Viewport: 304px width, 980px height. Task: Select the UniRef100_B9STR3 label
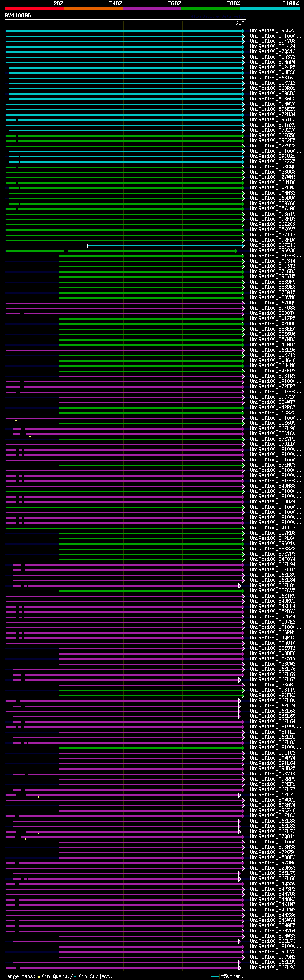(273, 376)
